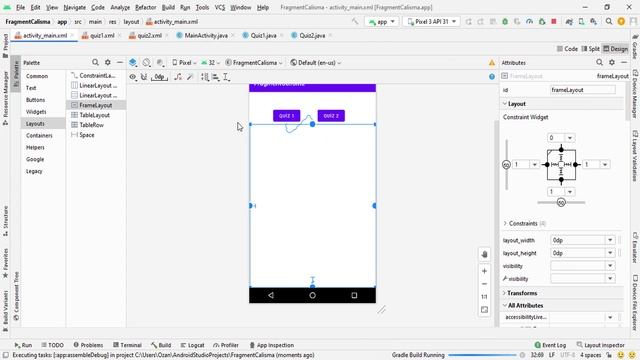The height and width of the screenshot is (360, 640).
Task: Zoom in with plus button
Action: [484, 271]
